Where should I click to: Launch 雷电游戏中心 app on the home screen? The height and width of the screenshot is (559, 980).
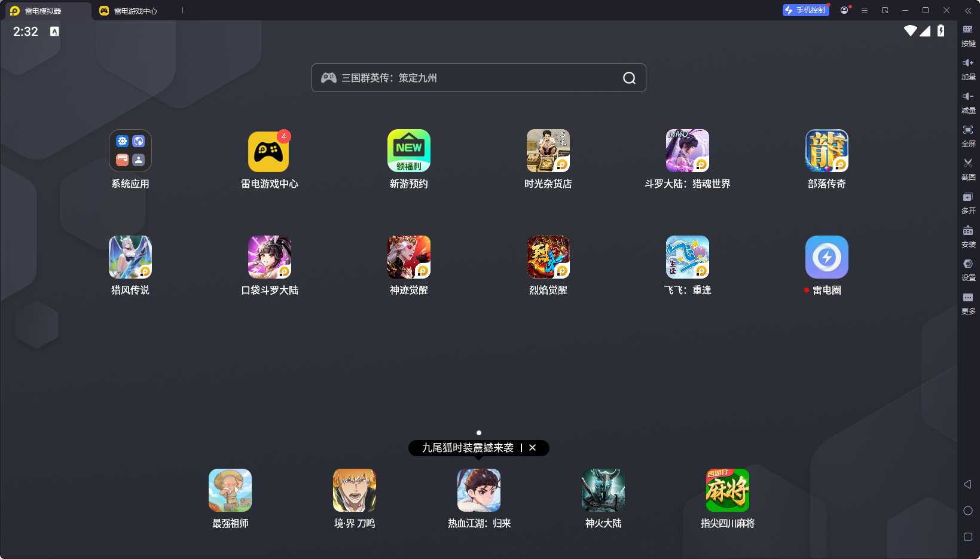click(269, 151)
